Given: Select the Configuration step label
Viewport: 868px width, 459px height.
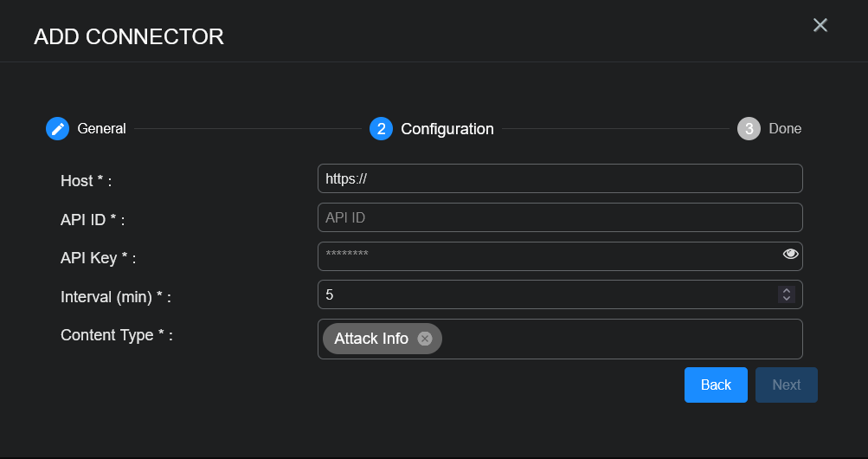Looking at the screenshot, I should click(x=447, y=129).
